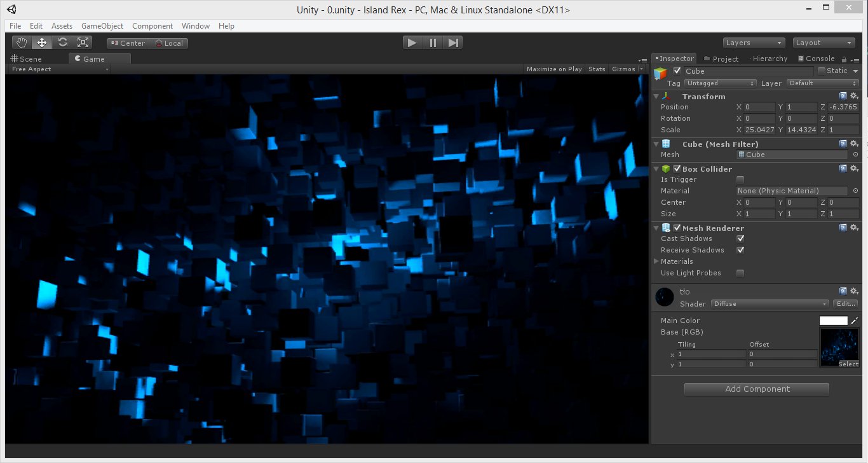Open the Static flags dropdown arrow
This screenshot has height=463, width=868.
(855, 71)
